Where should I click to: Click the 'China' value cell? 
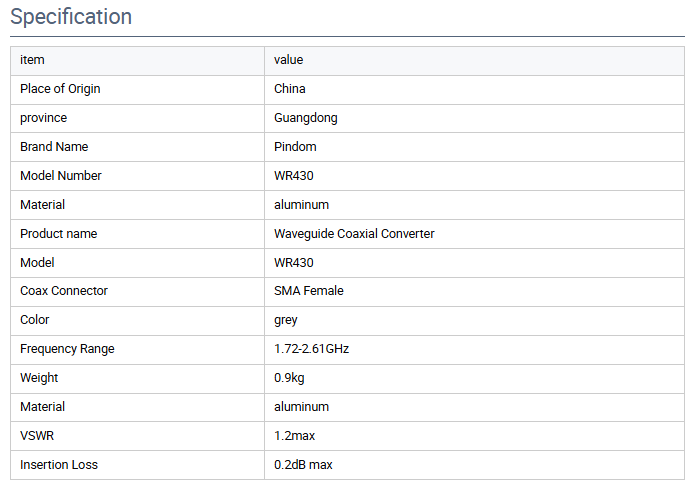click(x=289, y=89)
